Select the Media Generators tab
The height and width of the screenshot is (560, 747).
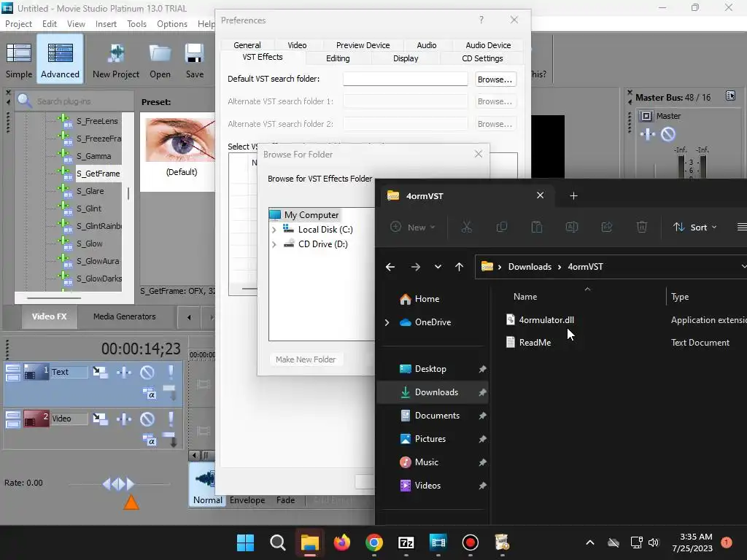pos(124,316)
